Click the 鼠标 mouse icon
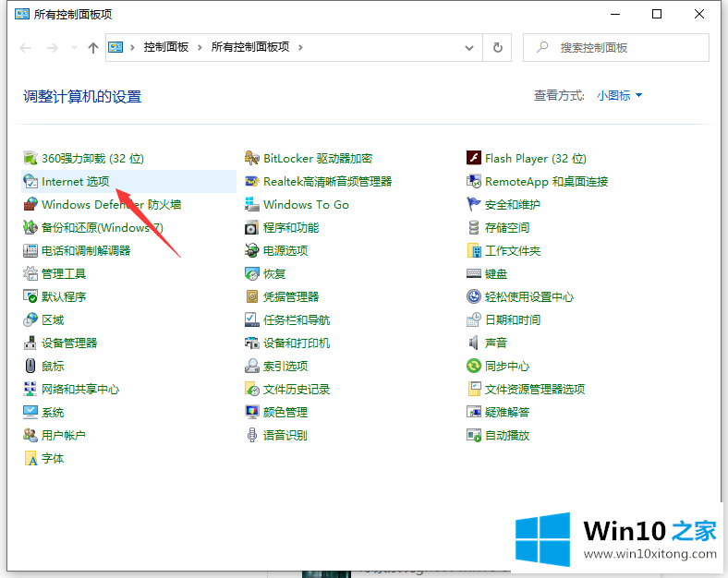Image resolution: width=728 pixels, height=578 pixels. click(30, 366)
